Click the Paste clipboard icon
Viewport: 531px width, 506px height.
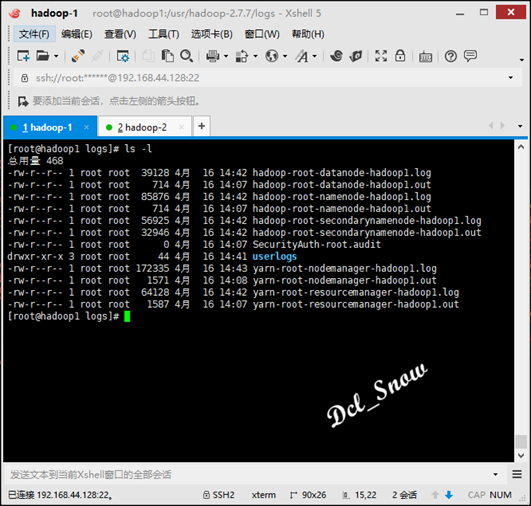tap(167, 56)
